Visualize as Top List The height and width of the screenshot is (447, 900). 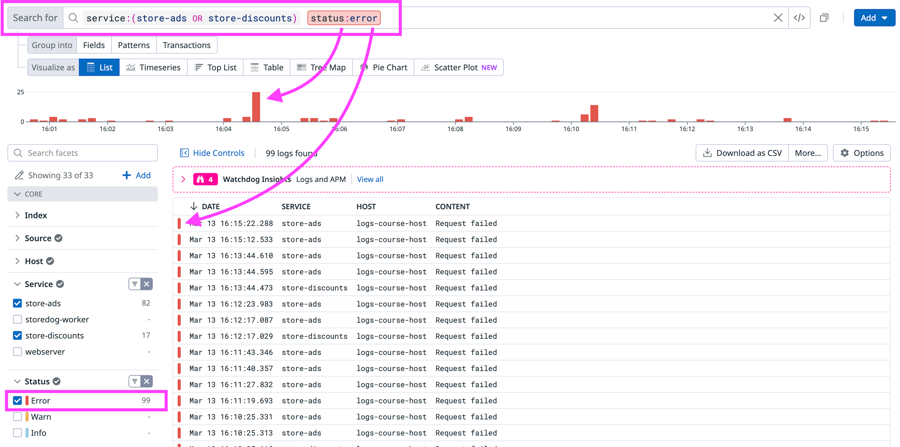[x=215, y=67]
